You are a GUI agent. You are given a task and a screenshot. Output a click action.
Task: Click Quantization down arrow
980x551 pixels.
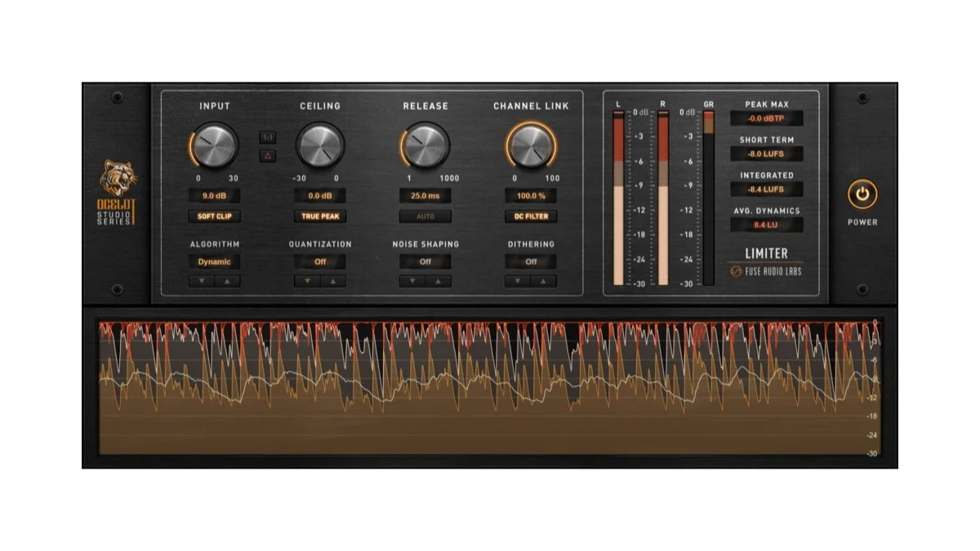coord(307,282)
